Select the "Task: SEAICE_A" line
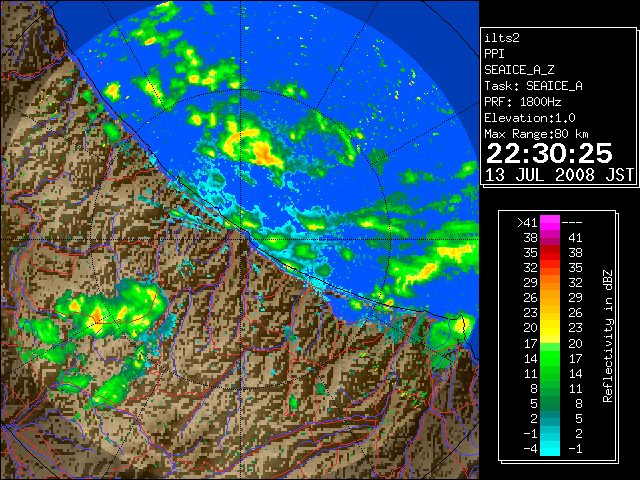The width and height of the screenshot is (640, 480). (533, 86)
